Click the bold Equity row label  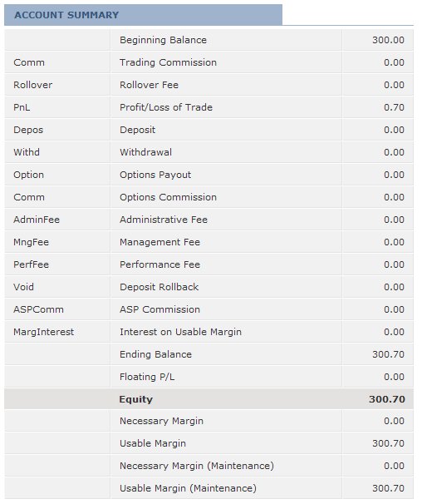(136, 399)
